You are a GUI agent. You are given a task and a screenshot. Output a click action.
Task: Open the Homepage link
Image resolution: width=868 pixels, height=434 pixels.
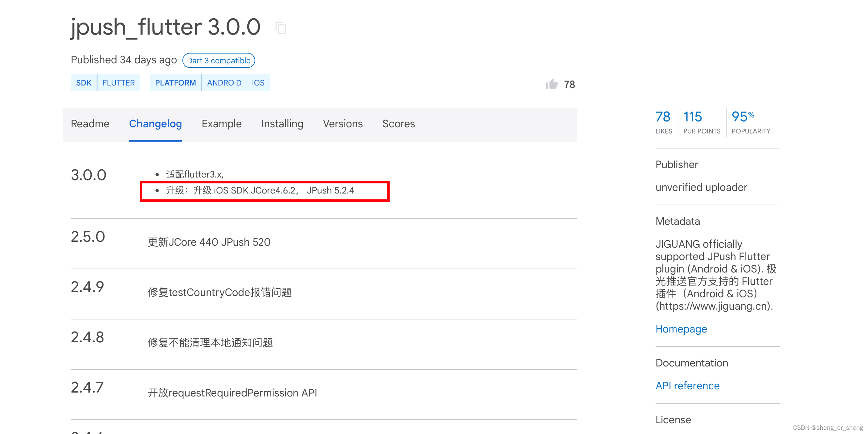(681, 329)
